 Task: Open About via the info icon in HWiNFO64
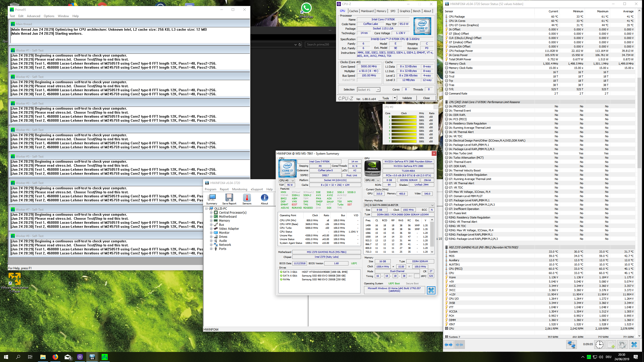click(x=264, y=198)
